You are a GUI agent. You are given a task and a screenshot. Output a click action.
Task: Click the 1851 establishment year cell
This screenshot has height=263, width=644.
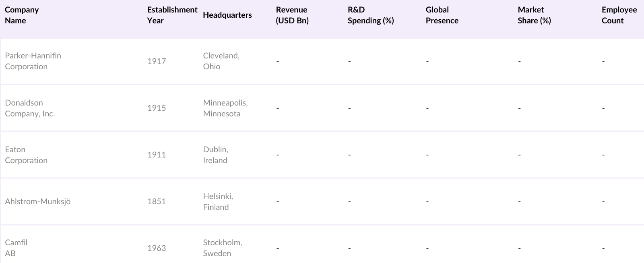coord(157,201)
